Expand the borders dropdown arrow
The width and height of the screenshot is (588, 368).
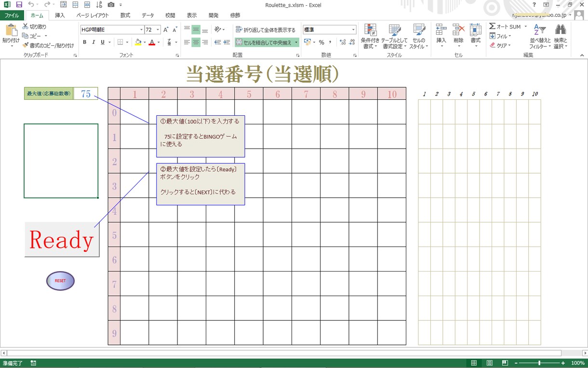127,42
